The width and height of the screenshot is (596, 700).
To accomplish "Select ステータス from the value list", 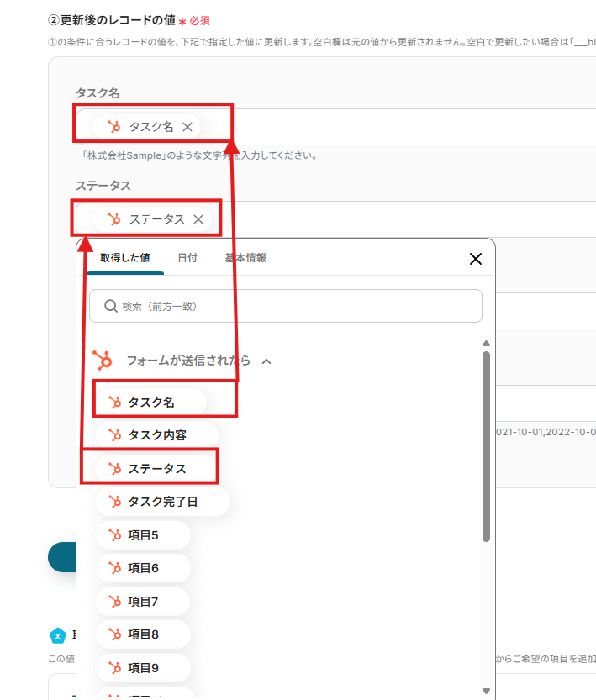I will [156, 469].
